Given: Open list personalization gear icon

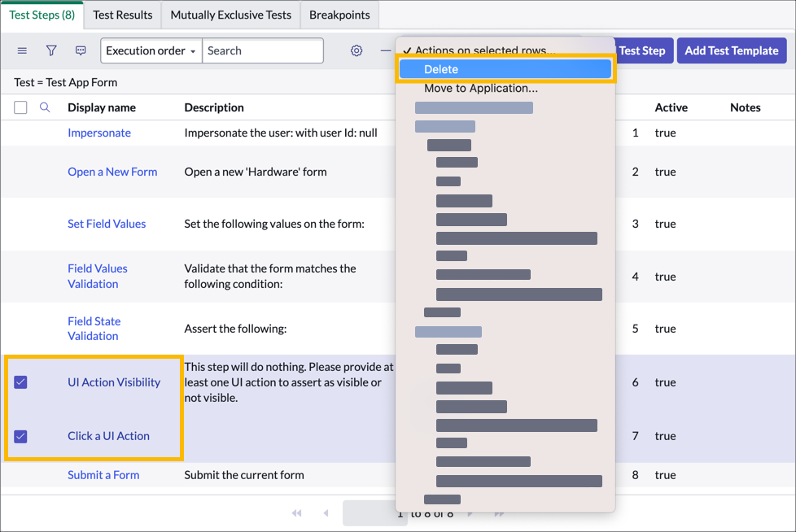Looking at the screenshot, I should coord(356,50).
